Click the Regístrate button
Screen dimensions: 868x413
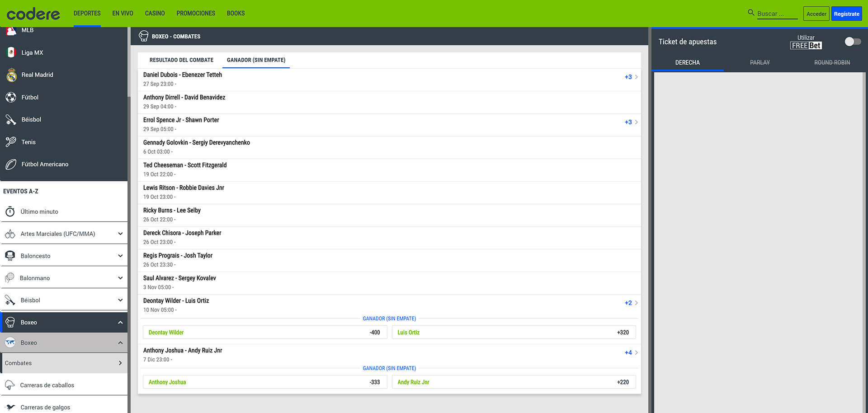click(846, 14)
